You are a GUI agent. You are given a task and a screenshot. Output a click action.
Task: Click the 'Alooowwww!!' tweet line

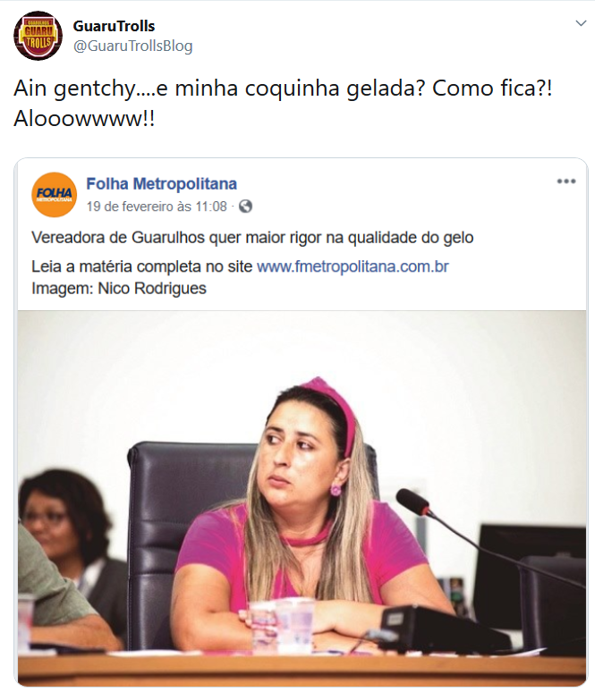[84, 119]
